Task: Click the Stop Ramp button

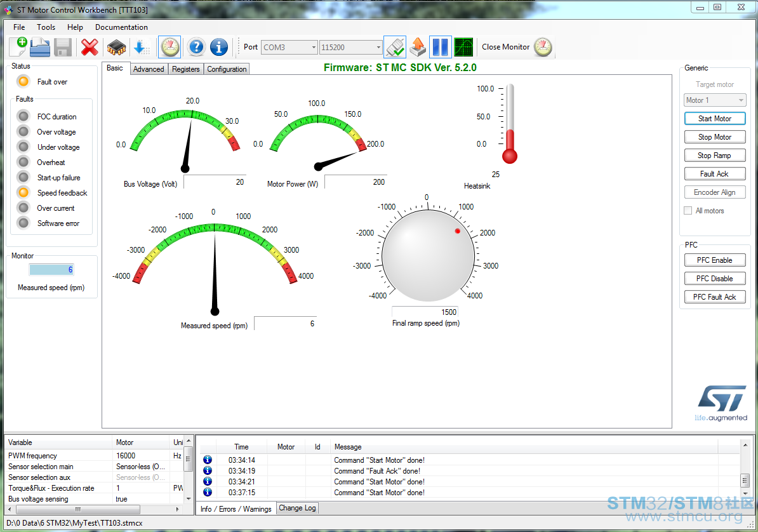Action: coord(715,156)
